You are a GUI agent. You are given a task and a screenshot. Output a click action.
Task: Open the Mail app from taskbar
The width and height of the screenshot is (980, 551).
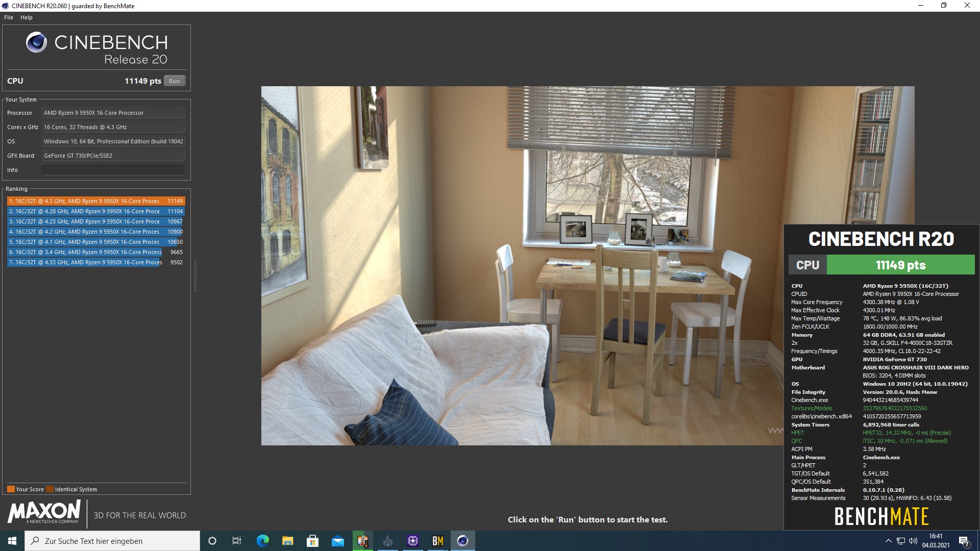tap(337, 541)
